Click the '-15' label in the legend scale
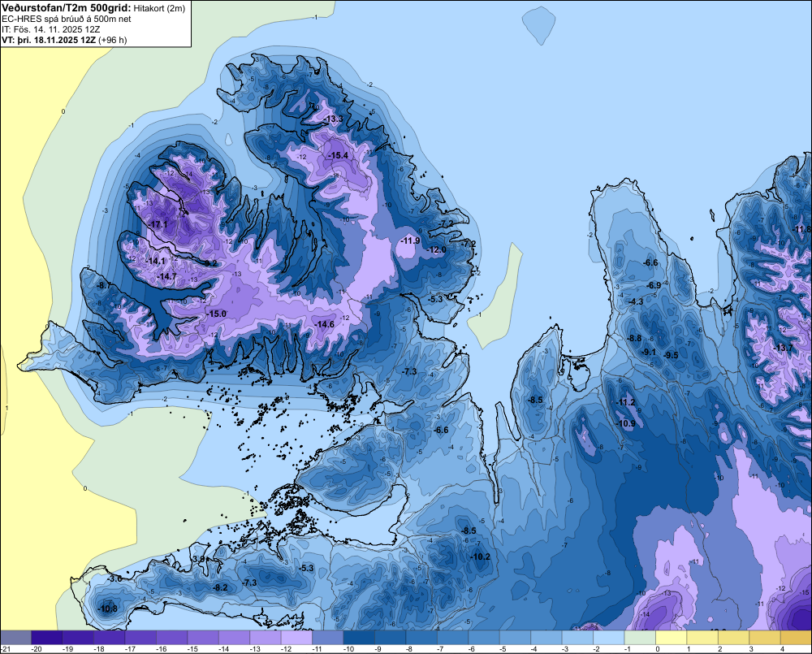Image resolution: width=812 pixels, height=654 pixels. pos(192,649)
